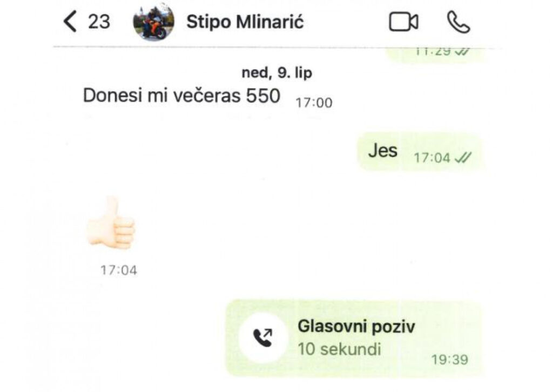Select the 'Donesi mi večeras 550' message
Image resolution: width=553 pixels, height=392 pixels.
pyautogui.click(x=181, y=96)
